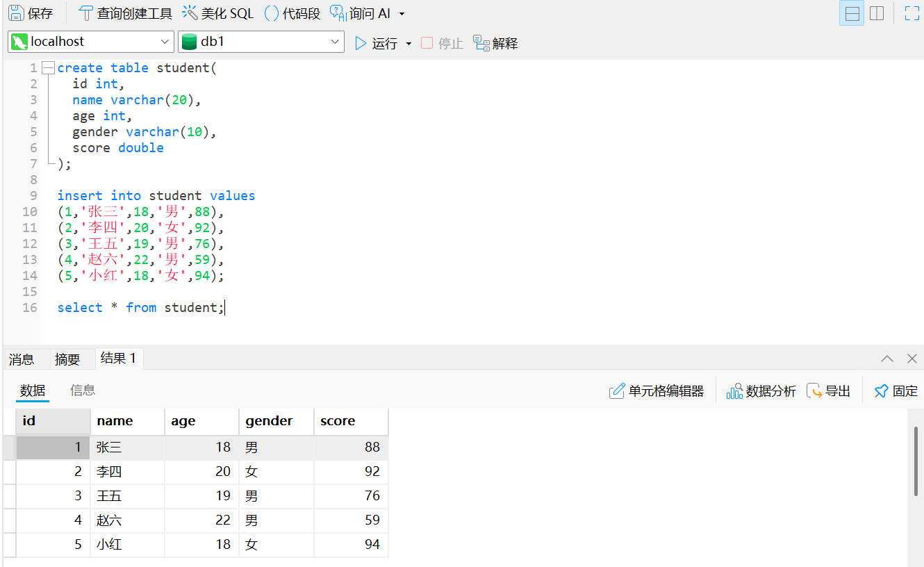Viewport: 924px width, 567px height.
Task: Select the cell containing 张三
Action: point(128,447)
